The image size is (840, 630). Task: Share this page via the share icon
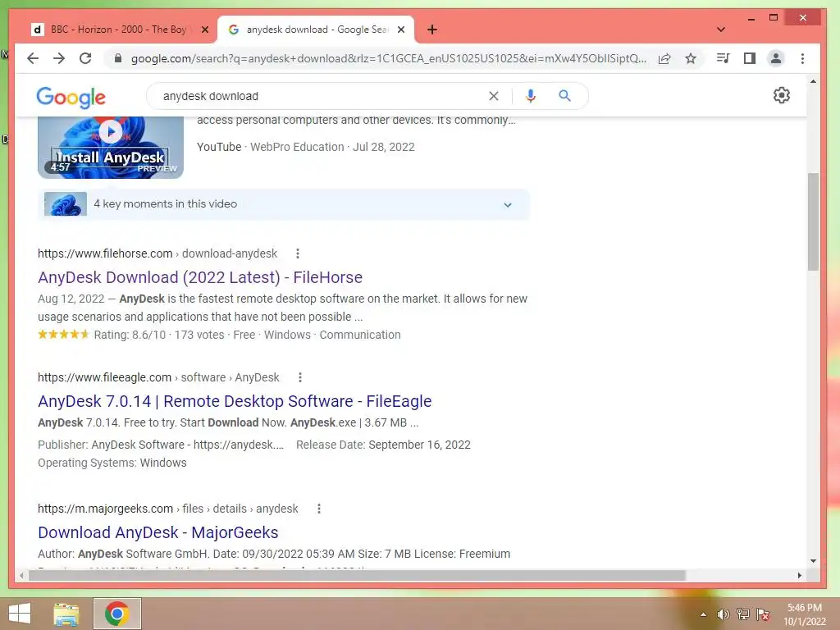pyautogui.click(x=664, y=58)
